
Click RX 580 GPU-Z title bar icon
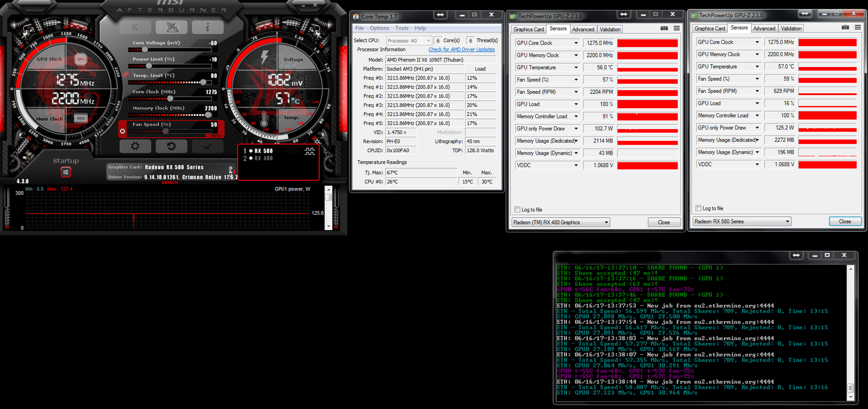pos(694,15)
